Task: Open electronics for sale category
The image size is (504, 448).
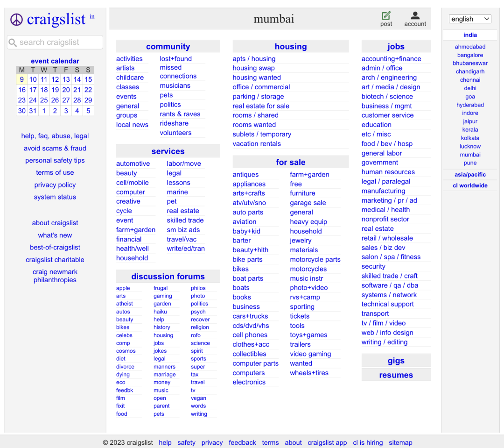Action: coord(249,382)
